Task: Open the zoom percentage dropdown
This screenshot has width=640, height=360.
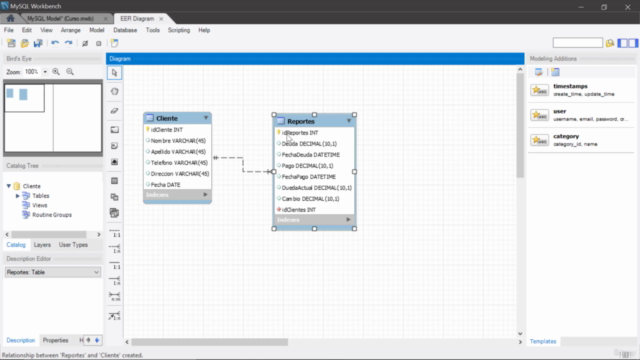Action: (45, 72)
